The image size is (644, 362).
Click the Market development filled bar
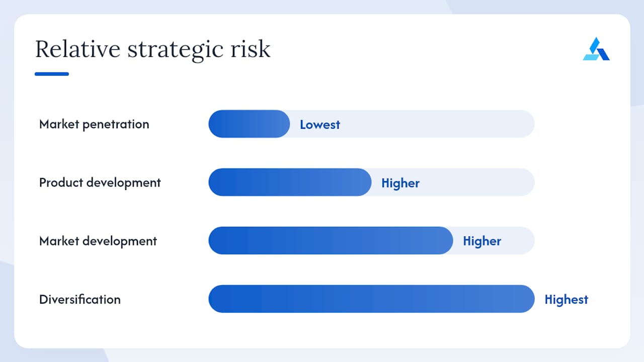pos(331,240)
